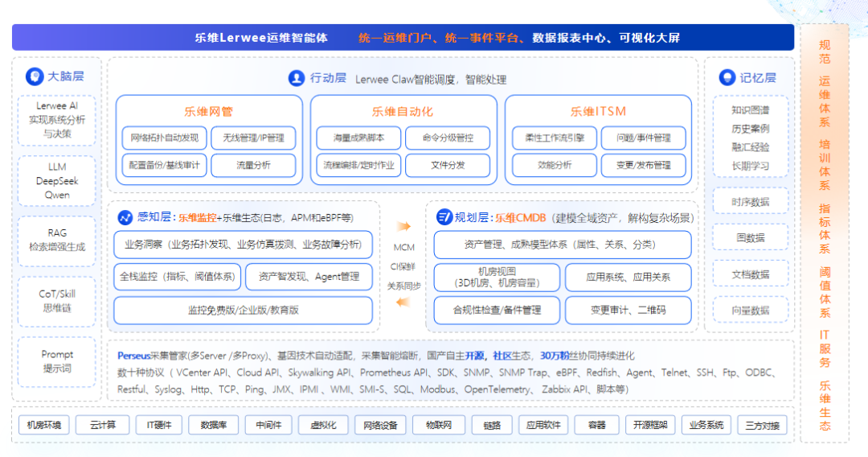Image resolution: width=868 pixels, height=457 pixels.
Task: Select the 无线管理/IP管理 box
Action: pyautogui.click(x=253, y=138)
